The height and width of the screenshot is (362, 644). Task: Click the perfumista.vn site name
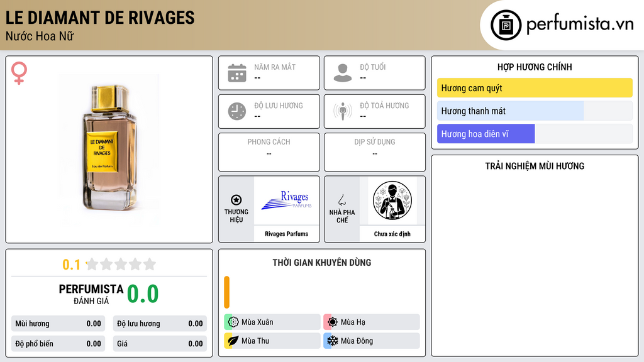point(580,24)
